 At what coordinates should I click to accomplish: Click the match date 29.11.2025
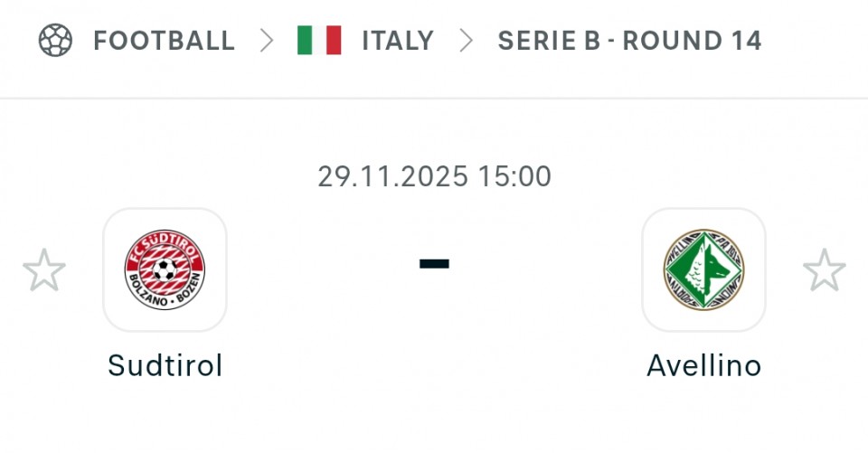[x=393, y=176]
